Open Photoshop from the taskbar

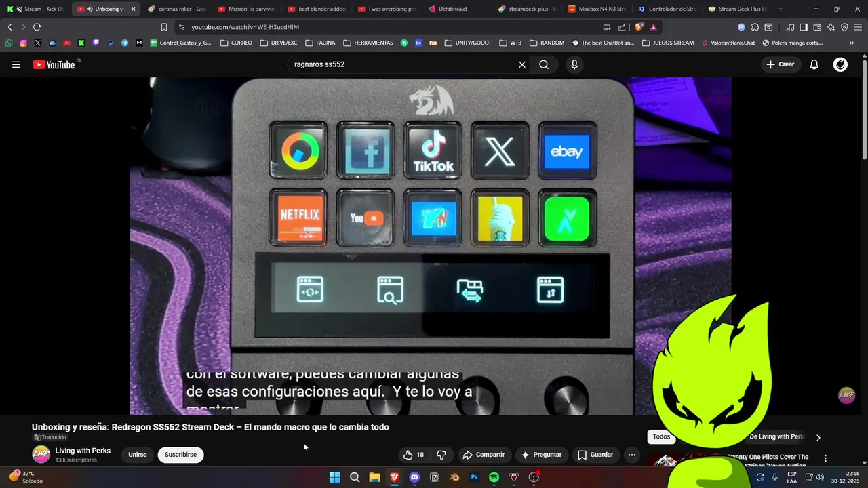tap(474, 477)
